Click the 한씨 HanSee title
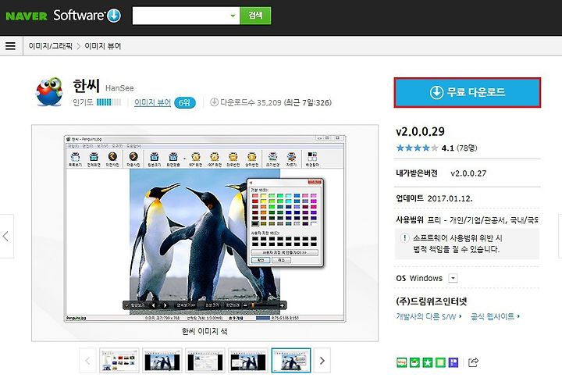The image size is (562, 392). click(x=103, y=86)
